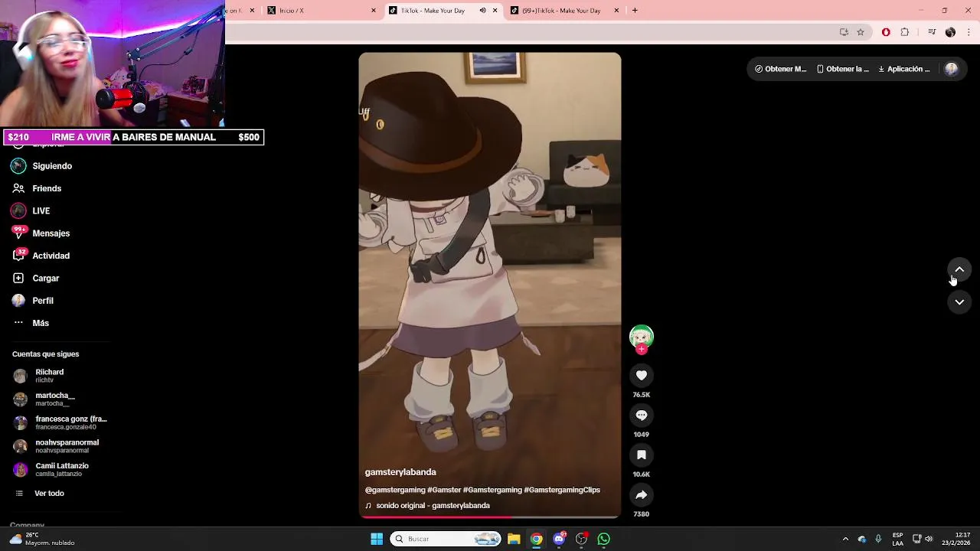Click the Perfil avatar icon
This screenshot has width=980, height=551.
point(18,301)
